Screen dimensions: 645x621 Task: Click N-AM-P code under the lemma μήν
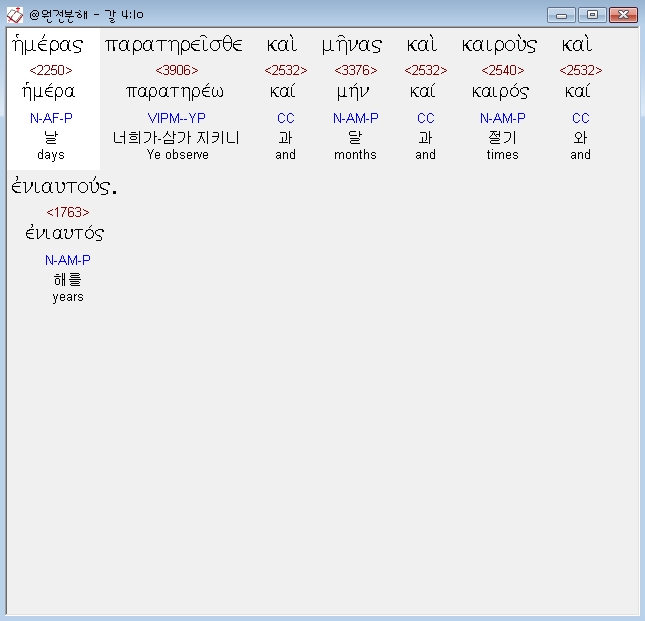(x=356, y=118)
